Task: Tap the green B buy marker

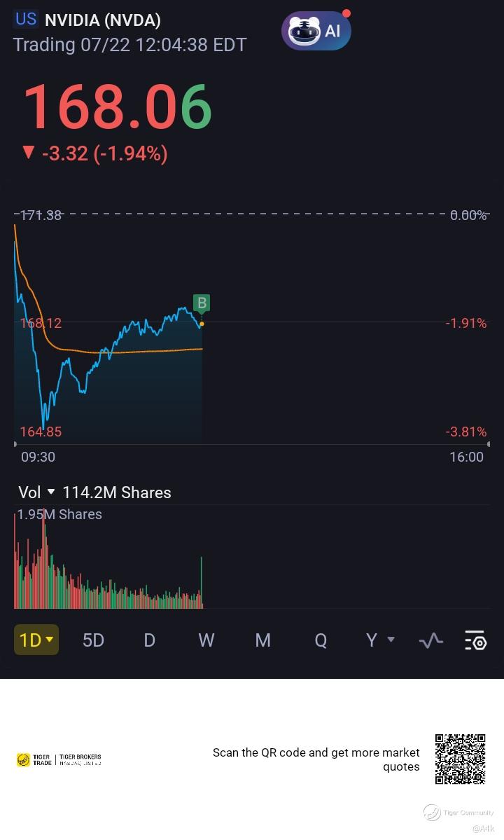Action: (x=202, y=303)
